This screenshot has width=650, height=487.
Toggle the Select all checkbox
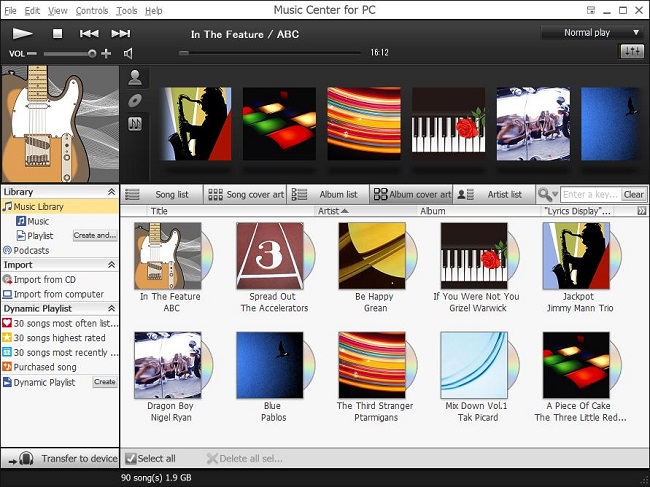(x=131, y=458)
